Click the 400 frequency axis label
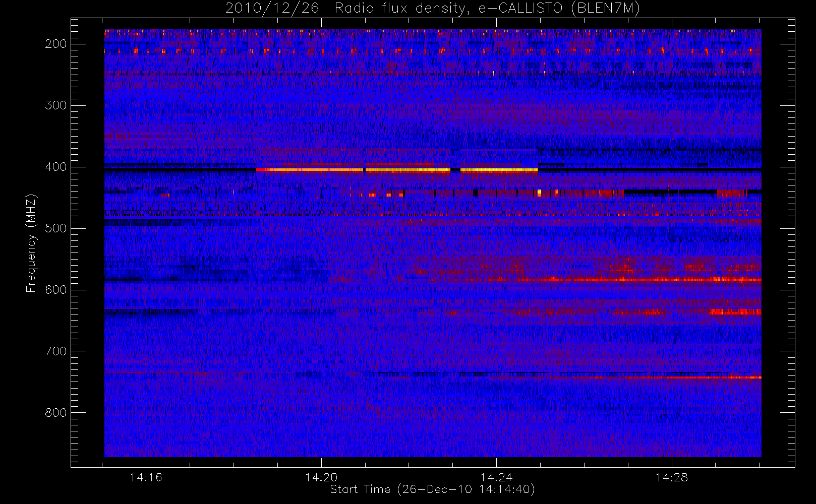 pyautogui.click(x=56, y=167)
